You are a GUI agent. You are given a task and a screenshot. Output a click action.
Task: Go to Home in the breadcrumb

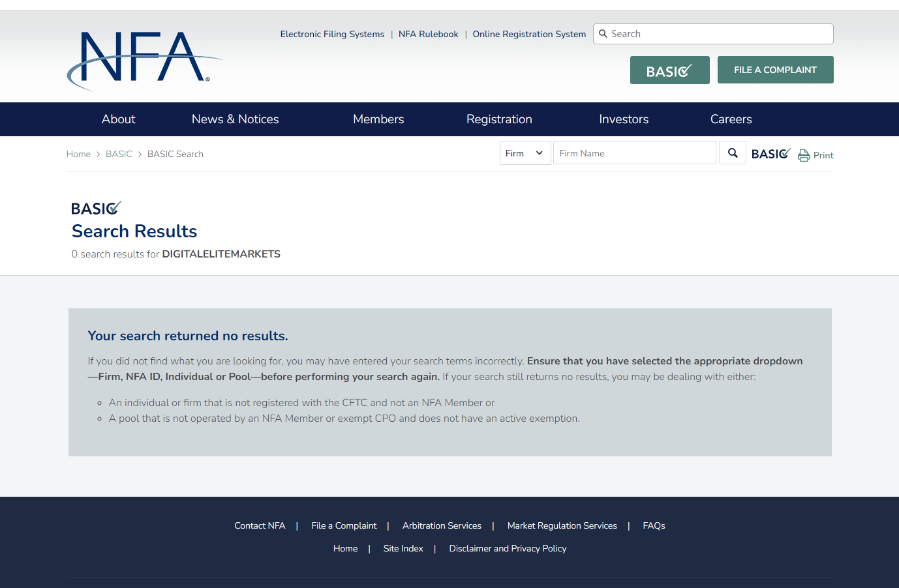coord(78,154)
